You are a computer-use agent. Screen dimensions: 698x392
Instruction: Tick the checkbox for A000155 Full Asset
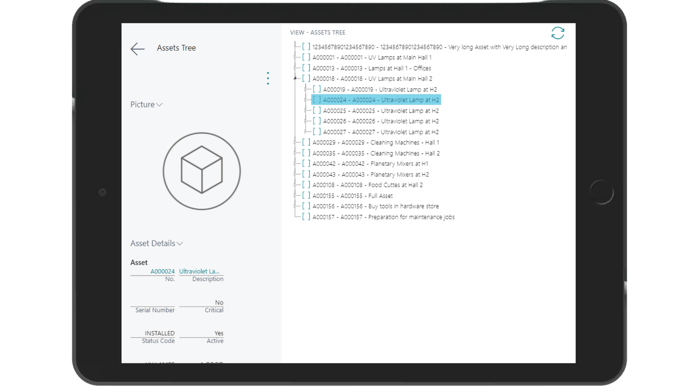pyautogui.click(x=306, y=195)
